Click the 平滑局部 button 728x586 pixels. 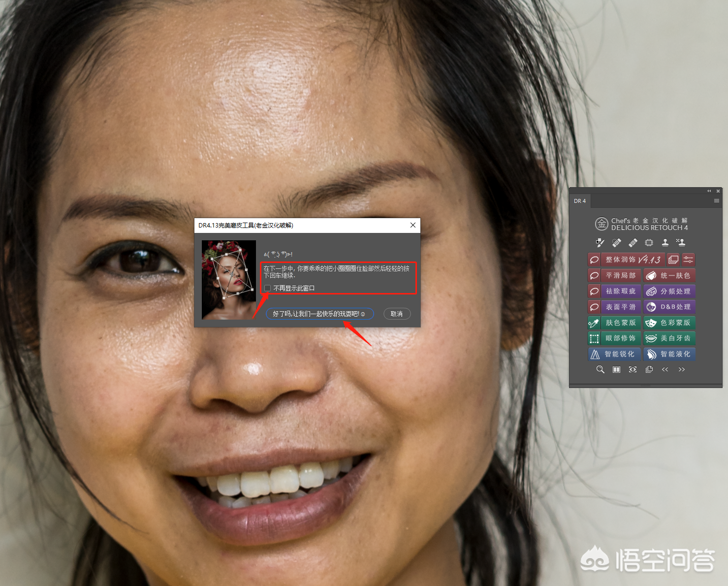click(621, 275)
